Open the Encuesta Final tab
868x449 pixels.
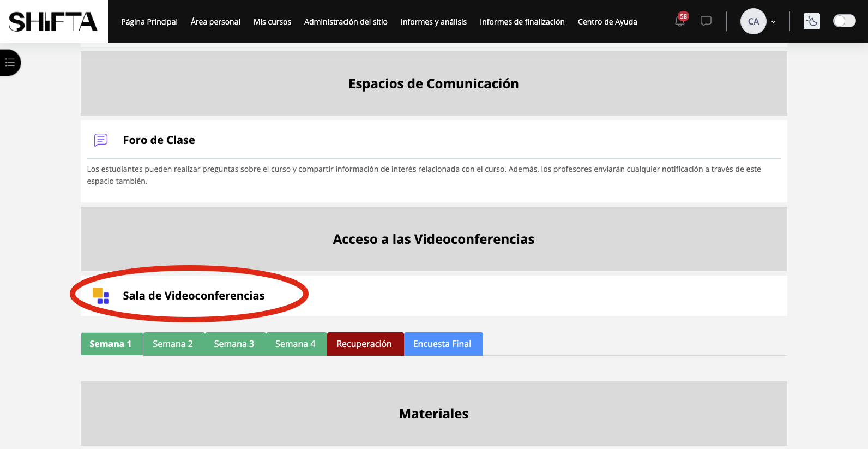[443, 344]
